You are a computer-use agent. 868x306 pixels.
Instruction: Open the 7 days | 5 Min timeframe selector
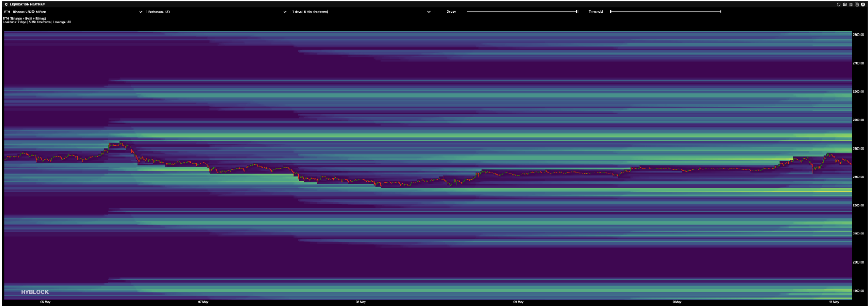361,12
